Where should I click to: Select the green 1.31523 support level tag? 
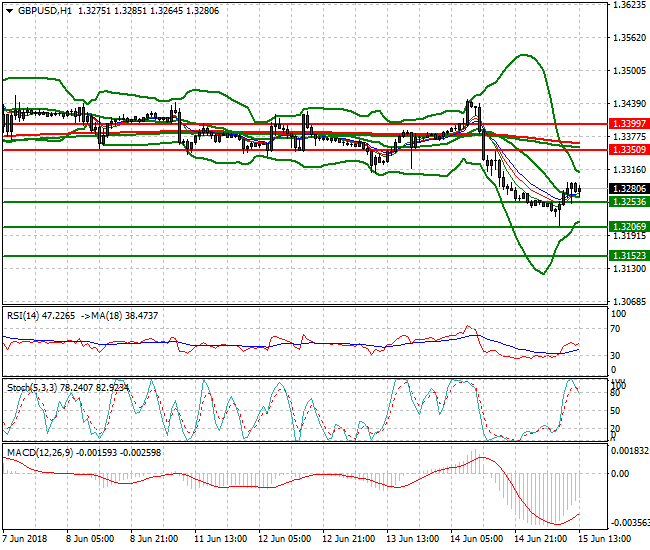[x=629, y=256]
